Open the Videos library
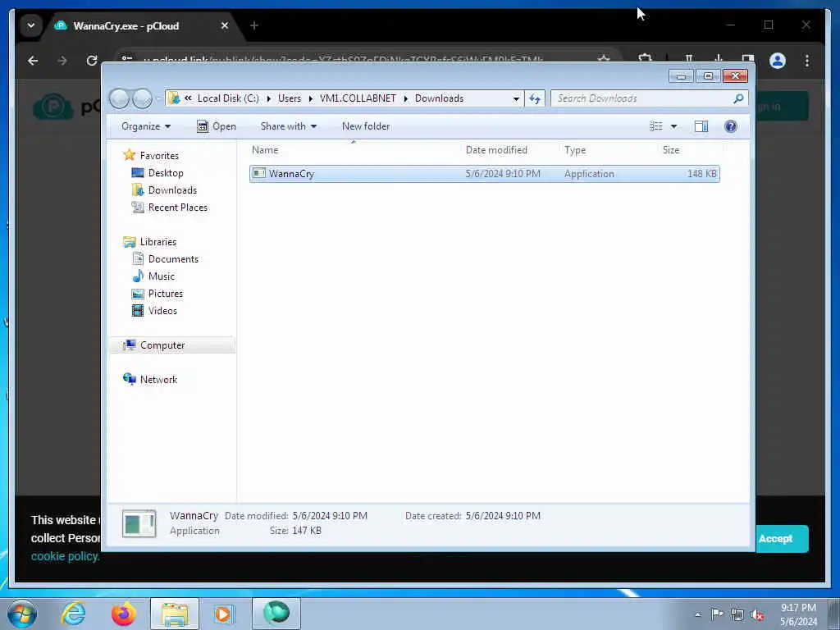The width and height of the screenshot is (840, 630). (x=162, y=311)
